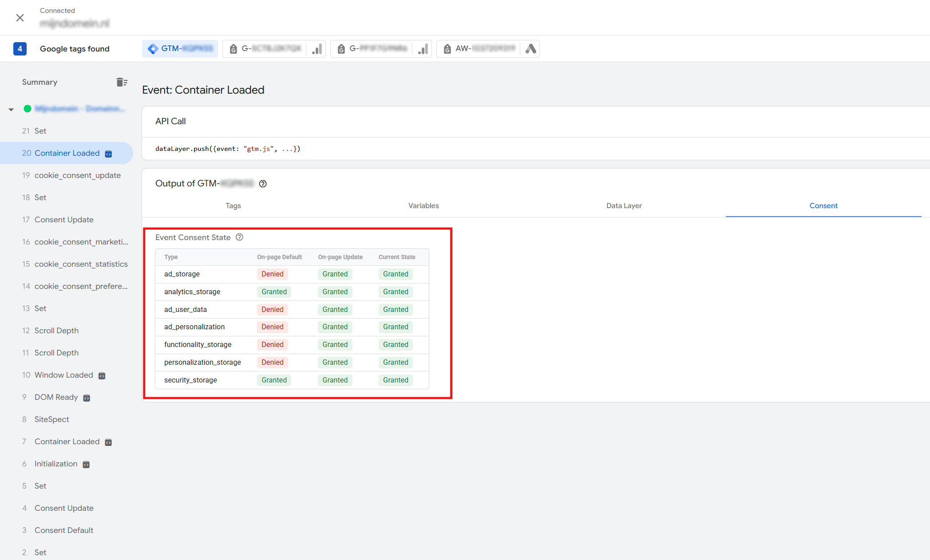Click help icon next to Output of GTM
Screen dimensions: 930x560
(x=263, y=184)
